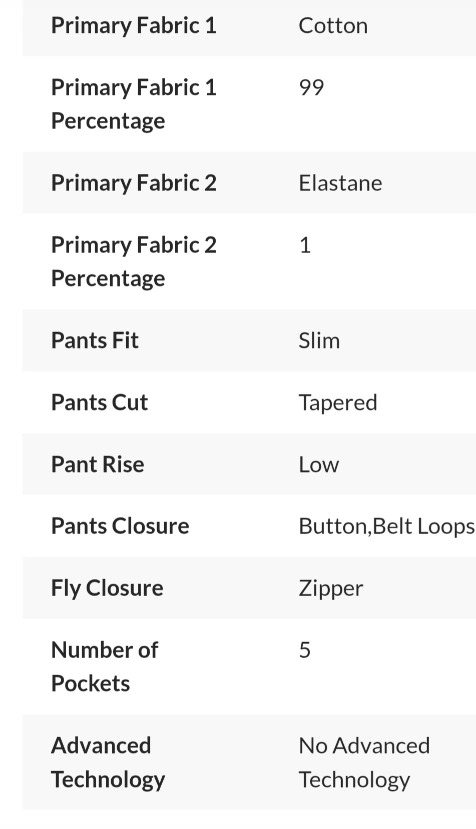Select the 99 percentage value
Image resolution: width=476 pixels, height=829 pixels.
pyautogui.click(x=312, y=87)
